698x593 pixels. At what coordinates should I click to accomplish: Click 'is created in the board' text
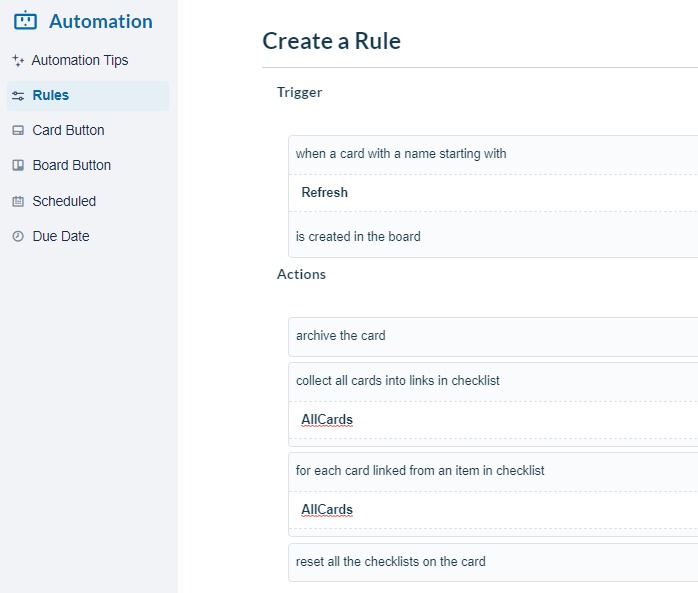358,236
